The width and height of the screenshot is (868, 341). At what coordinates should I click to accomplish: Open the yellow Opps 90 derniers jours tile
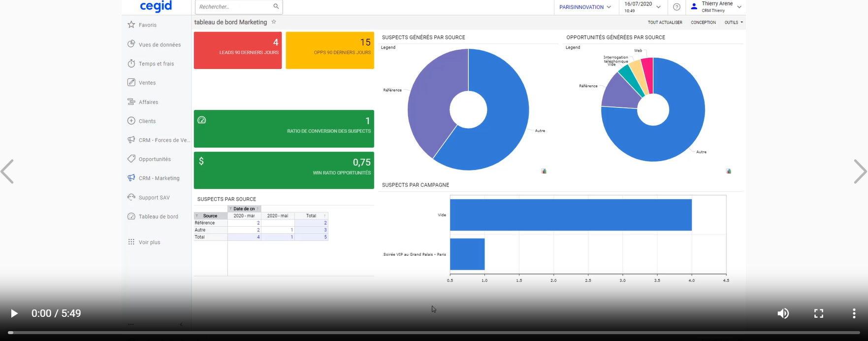click(x=330, y=50)
